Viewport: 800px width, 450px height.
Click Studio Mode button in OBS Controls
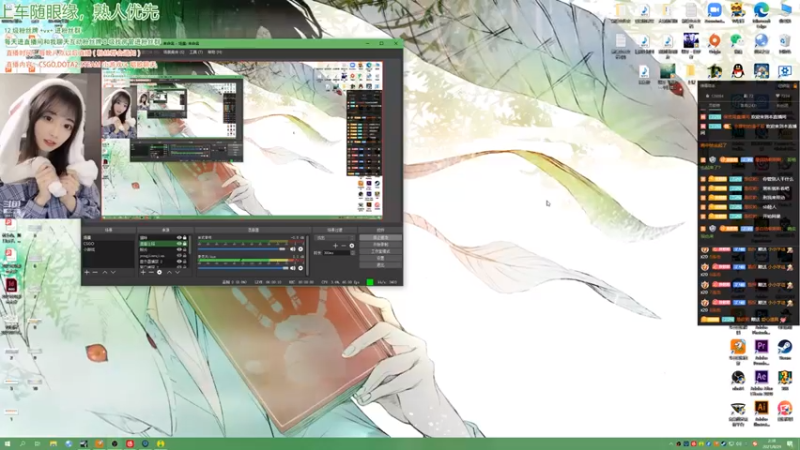[x=380, y=251]
